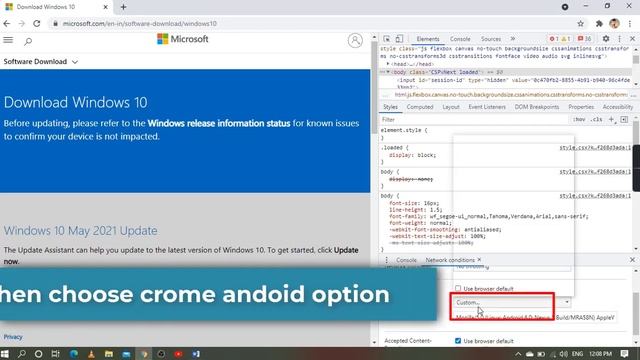Close the Network conditions drawer tab
Screen dimensions: 640x360
coord(479,260)
